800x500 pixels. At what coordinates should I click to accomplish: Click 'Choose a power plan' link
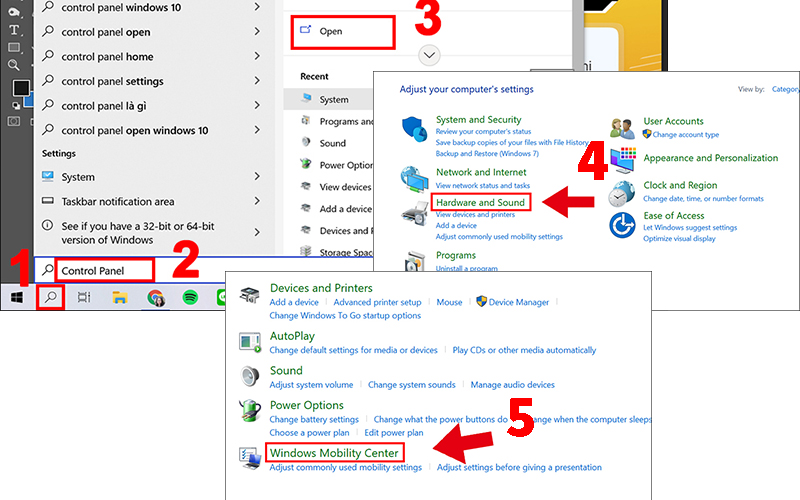coord(309,433)
